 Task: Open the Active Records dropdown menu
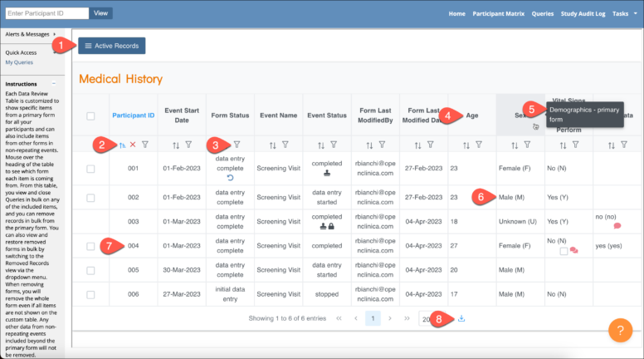click(112, 46)
